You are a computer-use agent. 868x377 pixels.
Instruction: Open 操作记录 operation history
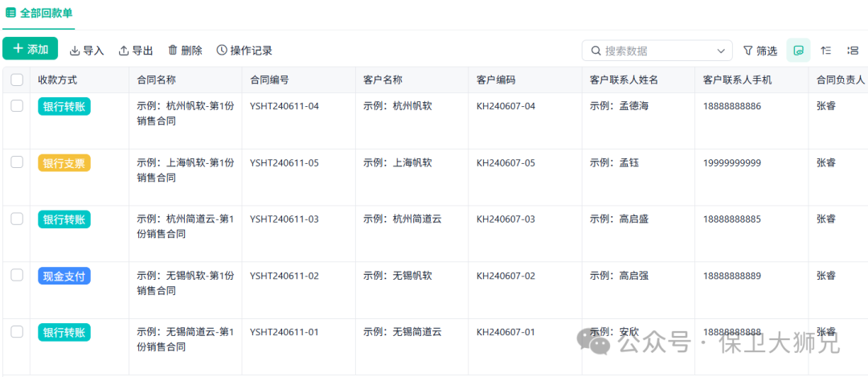click(244, 51)
